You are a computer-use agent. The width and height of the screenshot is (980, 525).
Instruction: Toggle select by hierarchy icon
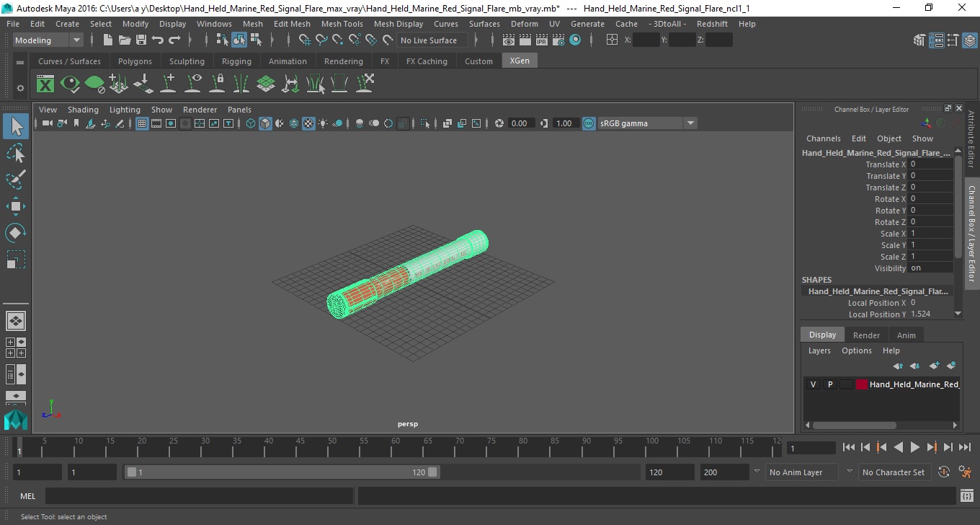(x=222, y=40)
